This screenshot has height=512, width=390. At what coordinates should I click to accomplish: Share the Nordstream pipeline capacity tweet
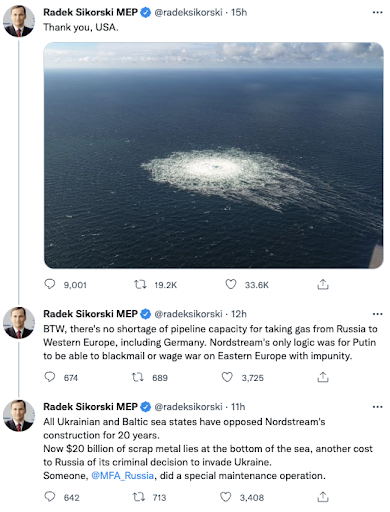[323, 377]
